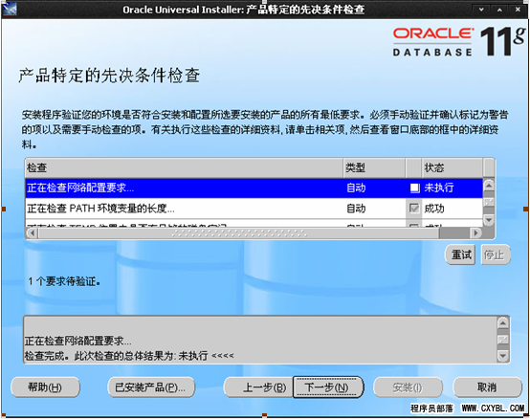Minimize window with title bar down arrow

click(x=481, y=10)
